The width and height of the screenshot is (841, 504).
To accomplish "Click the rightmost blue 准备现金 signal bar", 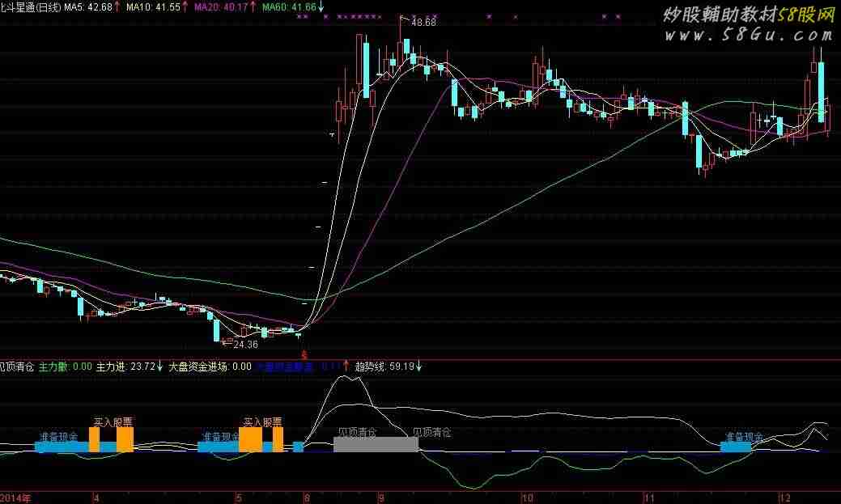I will click(735, 447).
